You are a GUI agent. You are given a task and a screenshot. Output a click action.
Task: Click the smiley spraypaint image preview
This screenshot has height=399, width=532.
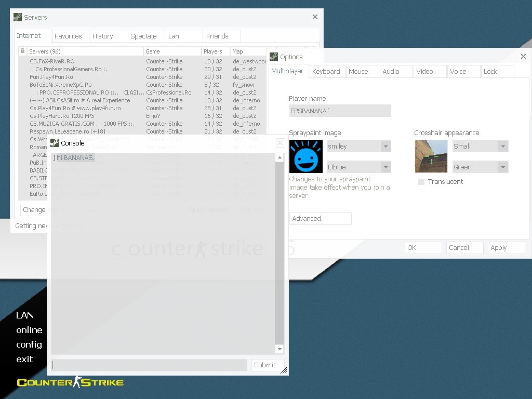tap(305, 156)
